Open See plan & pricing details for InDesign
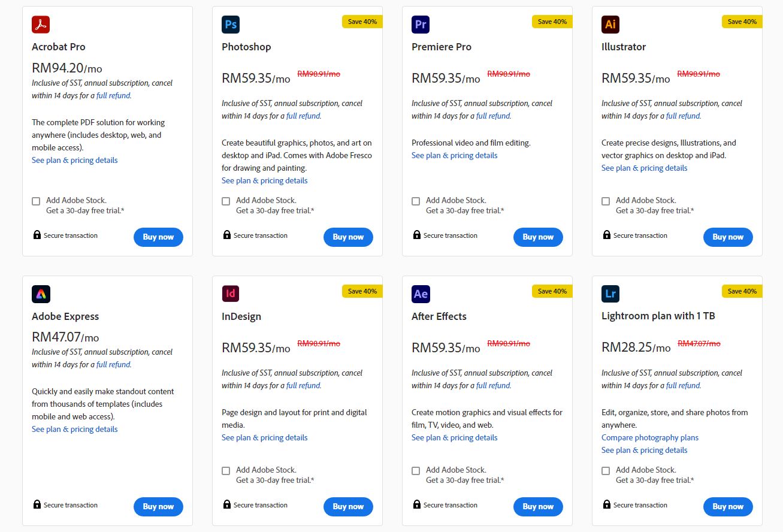 click(265, 438)
